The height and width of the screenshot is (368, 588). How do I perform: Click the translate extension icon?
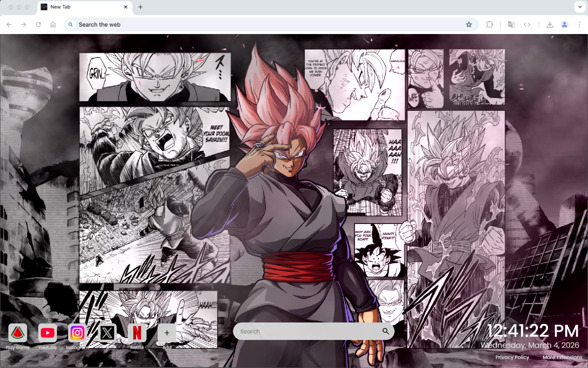[511, 24]
